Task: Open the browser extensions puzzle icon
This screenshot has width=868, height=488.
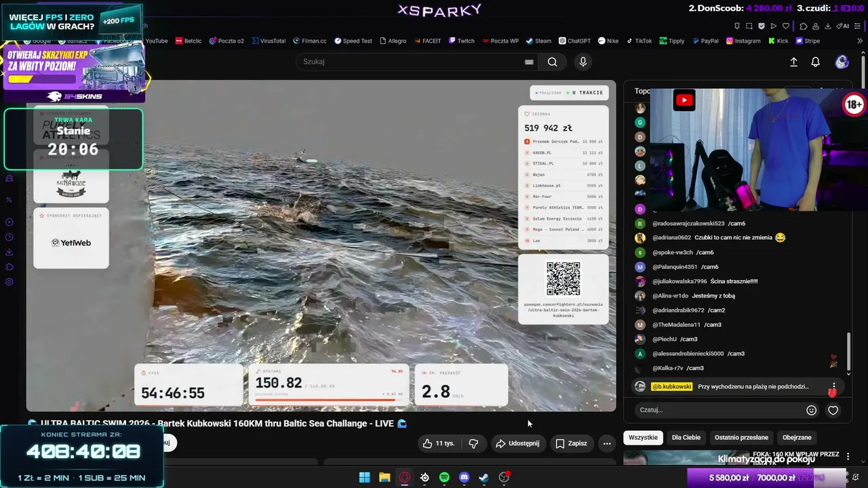Action: coord(804,26)
